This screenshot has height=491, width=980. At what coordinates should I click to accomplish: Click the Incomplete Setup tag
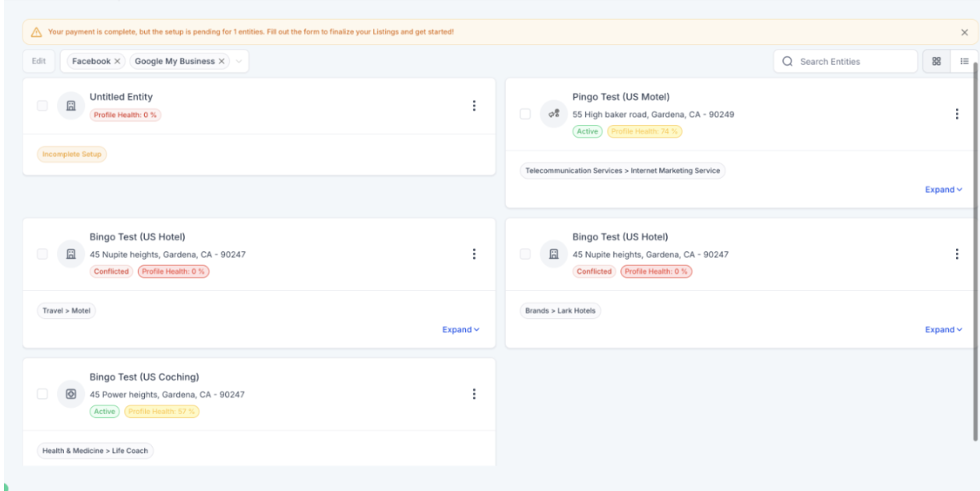tap(72, 155)
